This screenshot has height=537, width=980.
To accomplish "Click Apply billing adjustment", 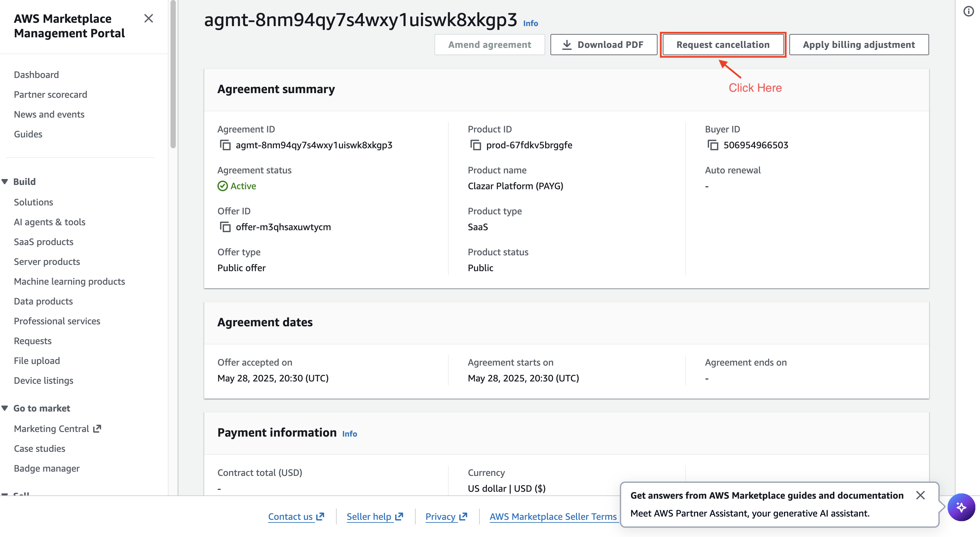I will click(859, 45).
